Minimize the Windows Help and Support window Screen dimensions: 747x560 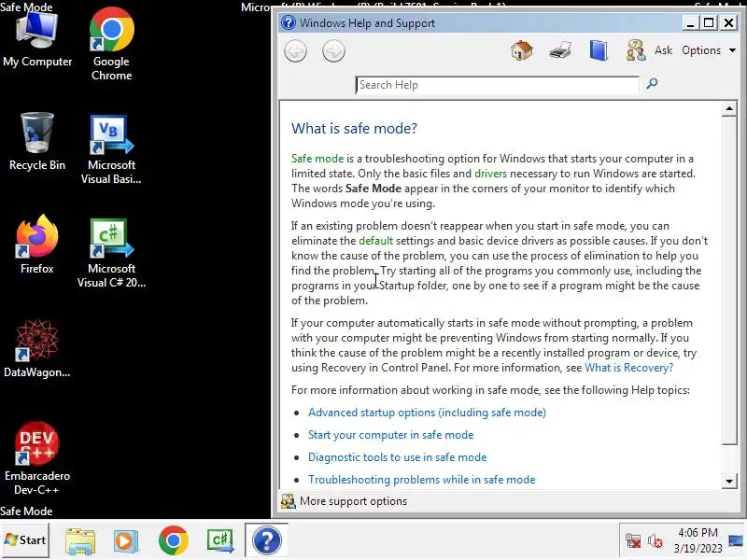pyautogui.click(x=690, y=22)
